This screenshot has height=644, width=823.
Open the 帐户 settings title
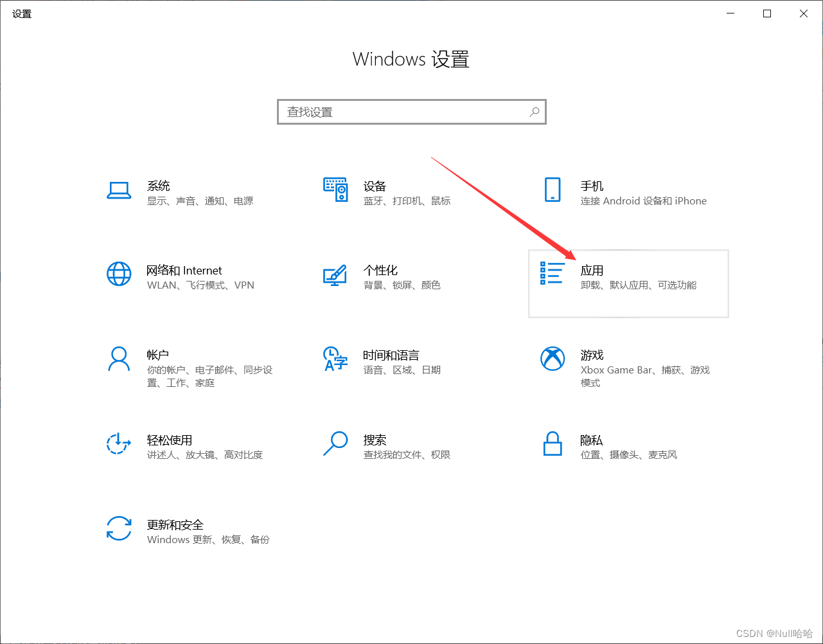(158, 355)
